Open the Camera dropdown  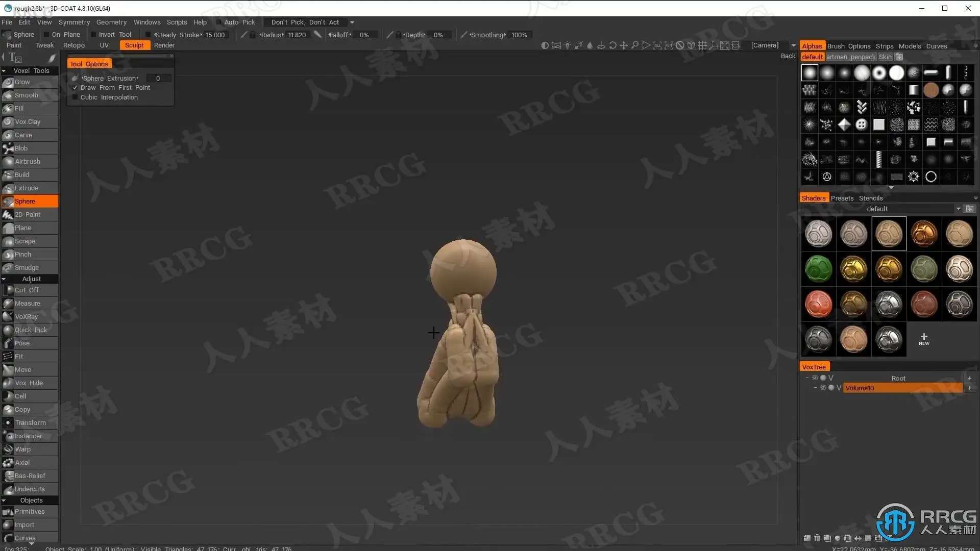point(793,45)
